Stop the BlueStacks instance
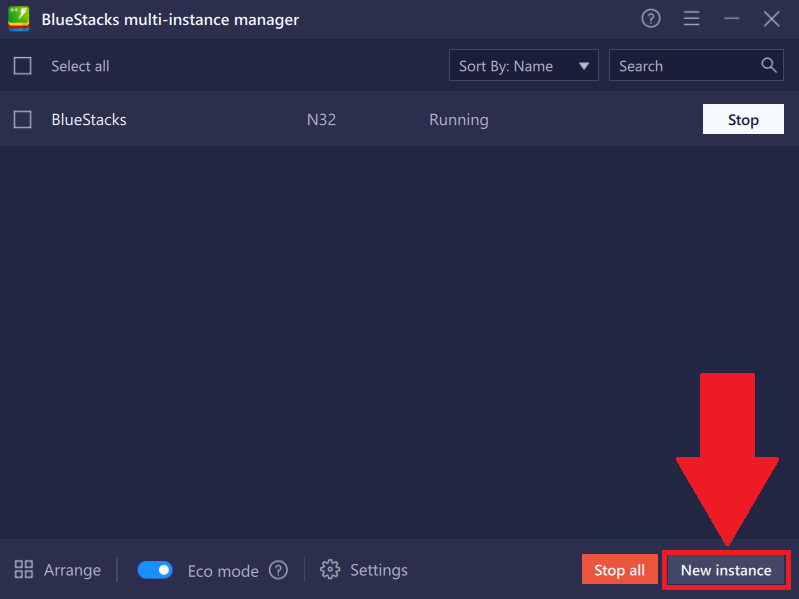 (743, 119)
